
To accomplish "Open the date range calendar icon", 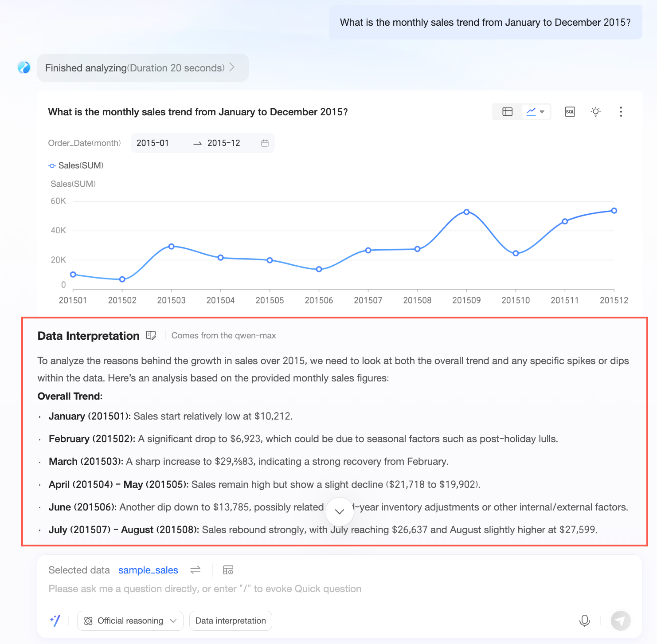I will pyautogui.click(x=265, y=143).
